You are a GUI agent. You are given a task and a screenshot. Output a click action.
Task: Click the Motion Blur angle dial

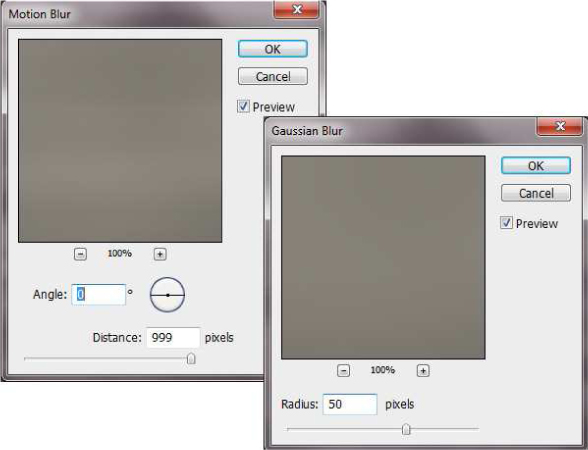pos(167,295)
